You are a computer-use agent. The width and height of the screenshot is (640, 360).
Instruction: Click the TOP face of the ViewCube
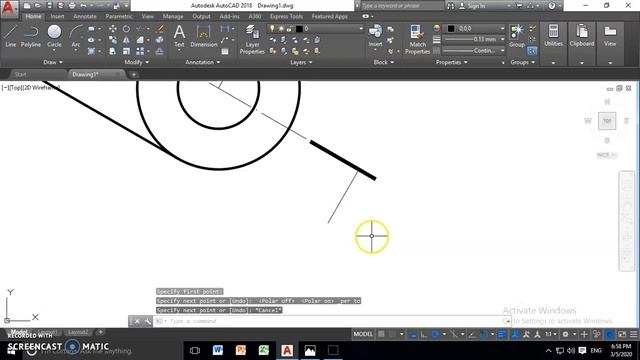point(607,121)
